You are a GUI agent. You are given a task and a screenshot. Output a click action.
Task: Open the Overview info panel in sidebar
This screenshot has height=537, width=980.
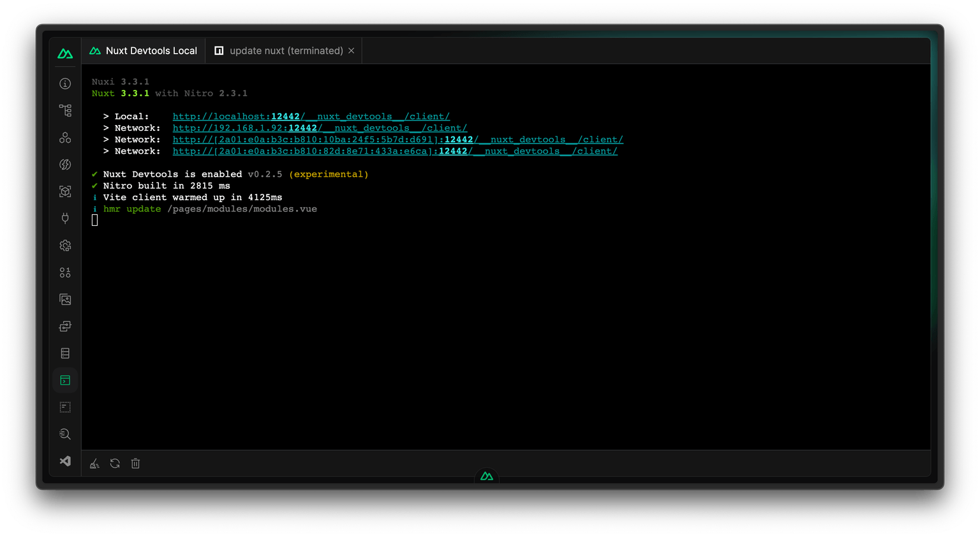point(64,83)
